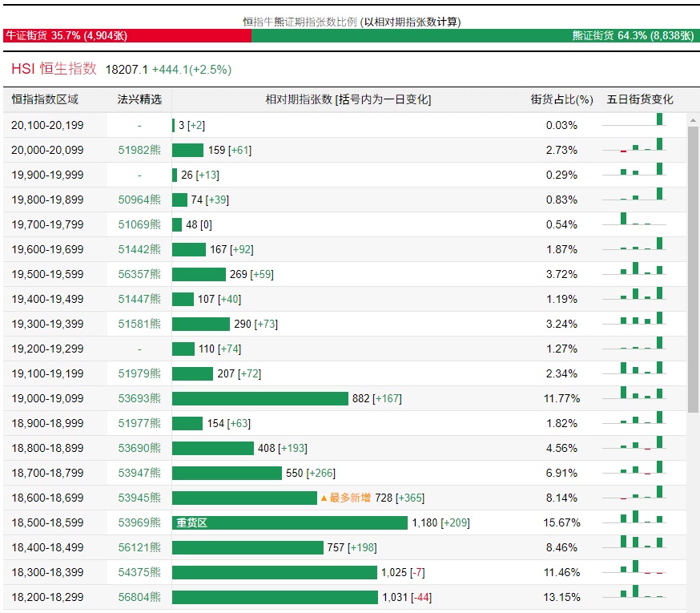Open the 50964熊 warrant link

tap(139, 200)
